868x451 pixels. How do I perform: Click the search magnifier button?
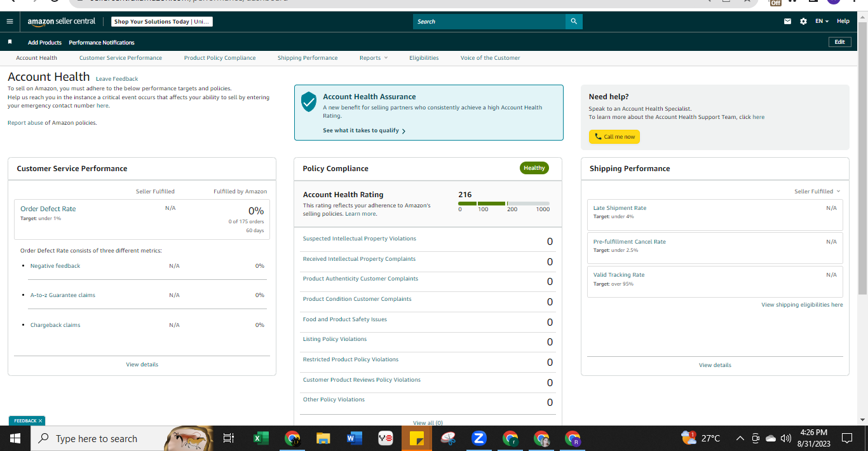(574, 22)
